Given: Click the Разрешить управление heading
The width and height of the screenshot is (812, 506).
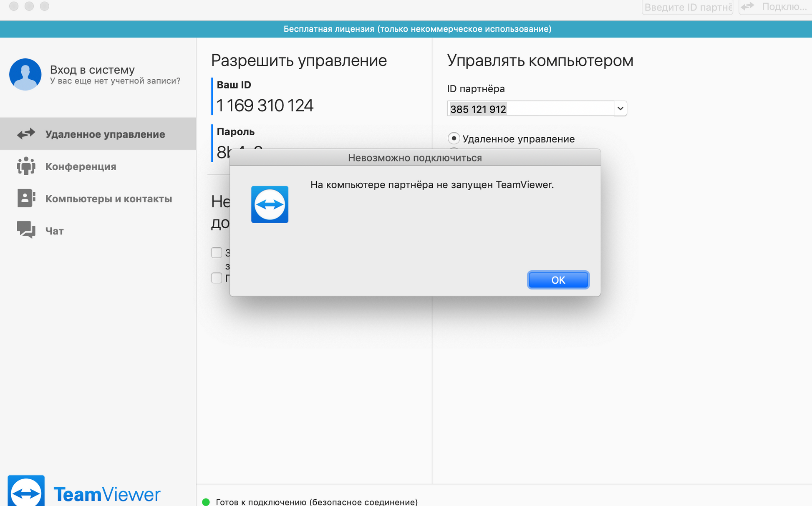Looking at the screenshot, I should click(299, 60).
